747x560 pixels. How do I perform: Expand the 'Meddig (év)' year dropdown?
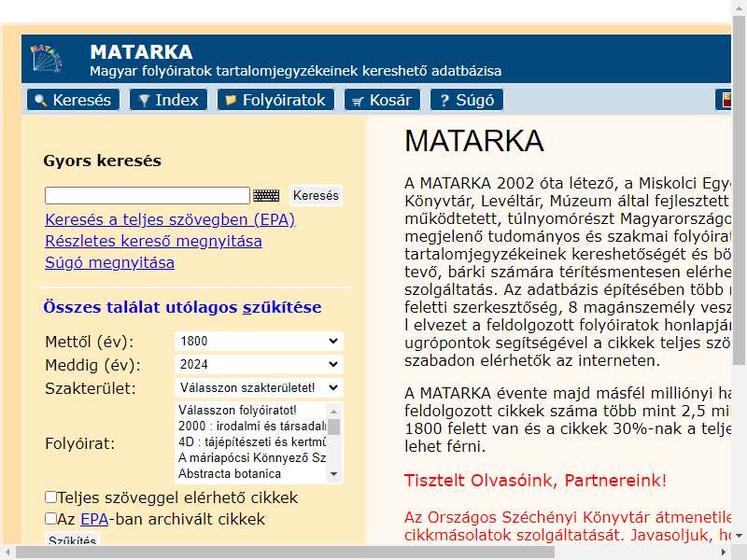(x=259, y=364)
